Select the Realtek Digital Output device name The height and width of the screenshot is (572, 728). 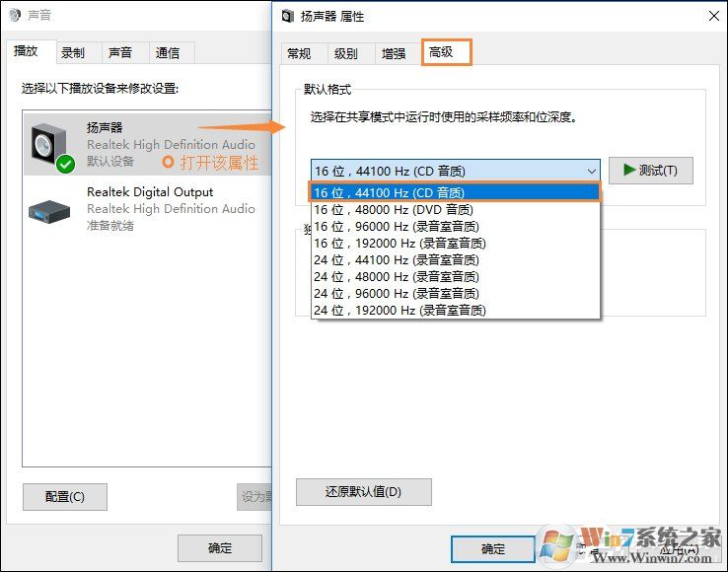(x=150, y=191)
